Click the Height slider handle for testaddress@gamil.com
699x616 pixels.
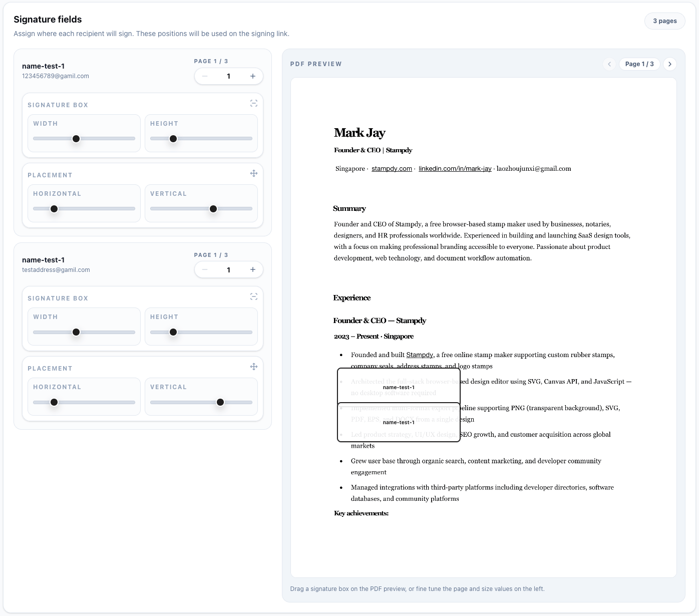click(x=173, y=332)
